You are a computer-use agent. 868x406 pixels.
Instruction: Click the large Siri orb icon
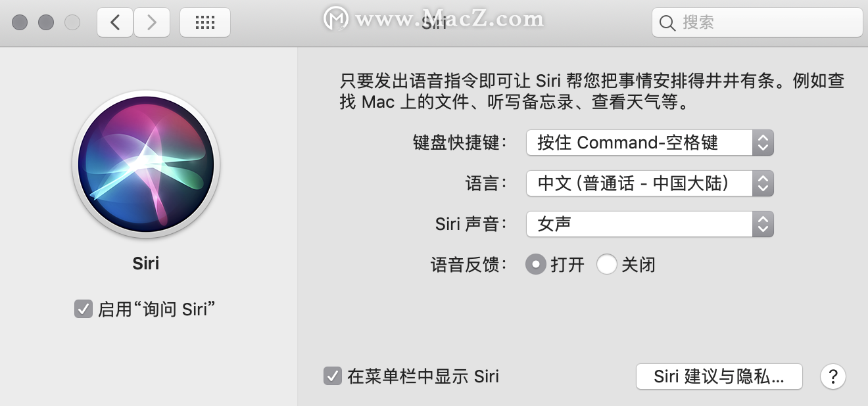(x=146, y=164)
